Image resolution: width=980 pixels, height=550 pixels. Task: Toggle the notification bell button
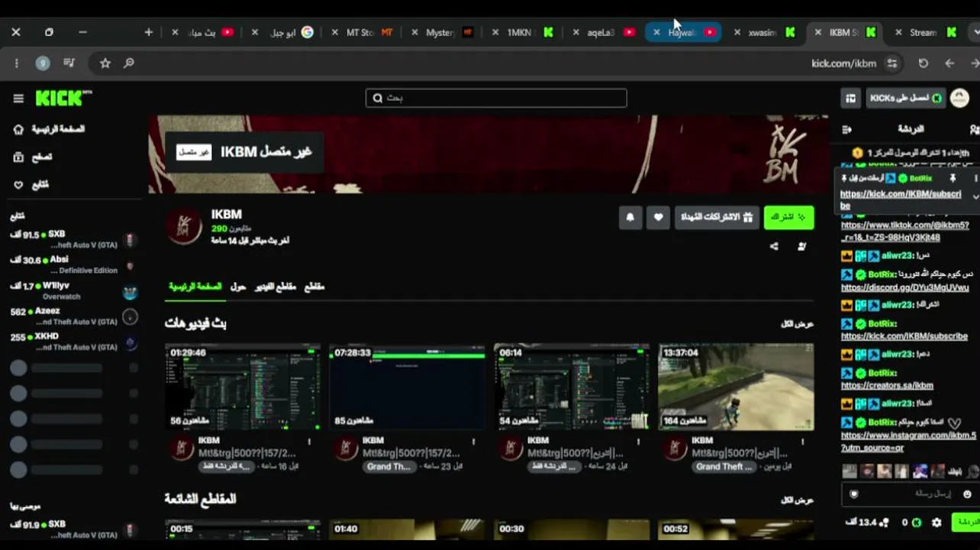(x=630, y=218)
